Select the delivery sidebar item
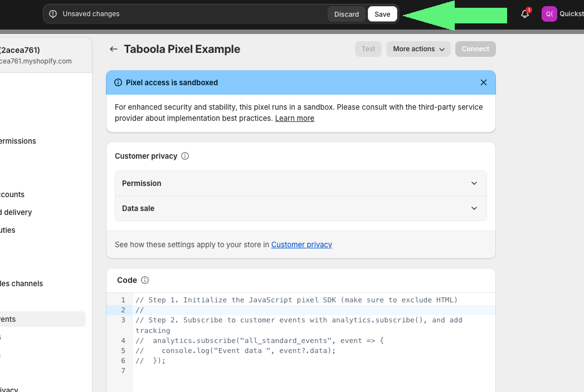The width and height of the screenshot is (584, 392). pos(16,212)
